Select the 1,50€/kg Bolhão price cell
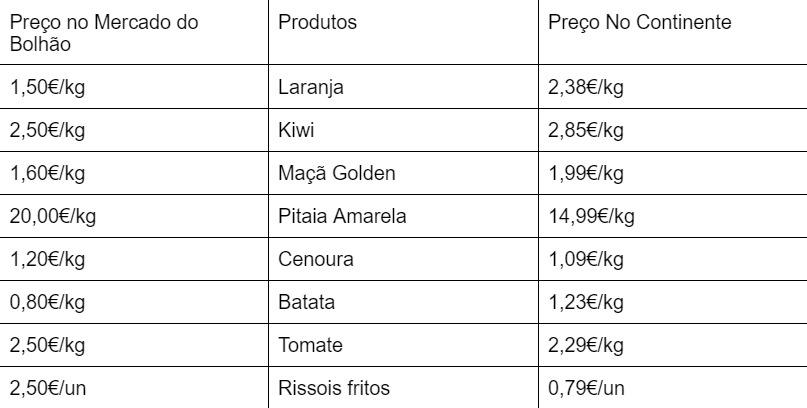This screenshot has width=807, height=408. (x=47, y=87)
